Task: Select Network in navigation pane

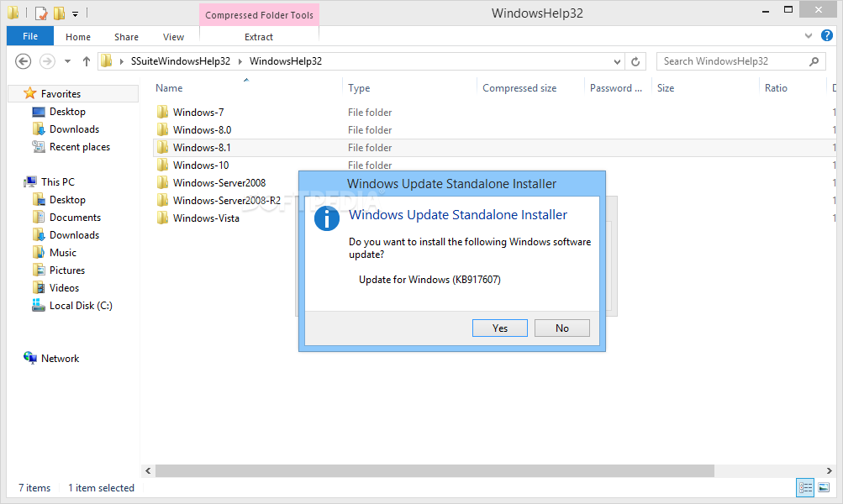Action: click(x=60, y=359)
